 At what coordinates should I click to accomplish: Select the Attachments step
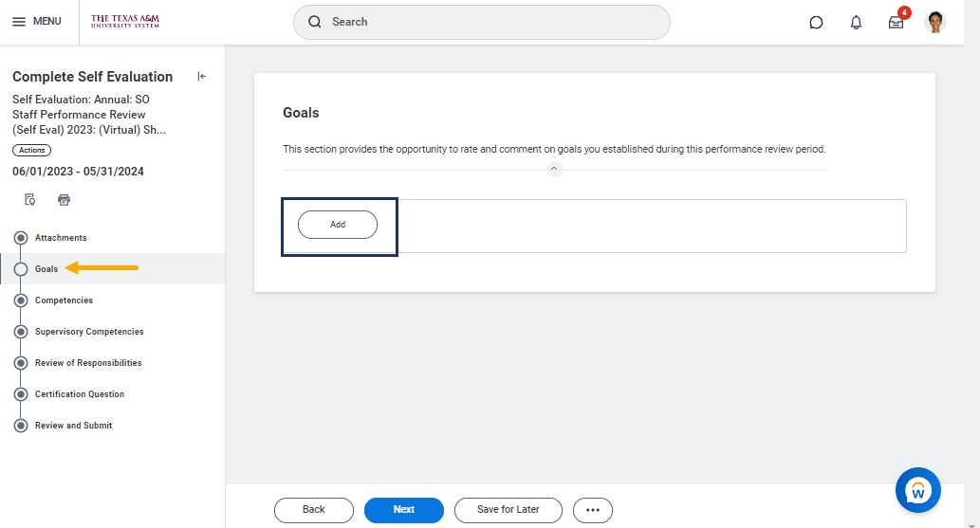(x=61, y=238)
